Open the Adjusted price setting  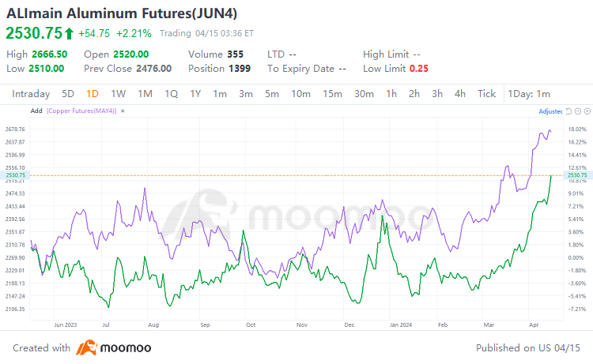pyautogui.click(x=550, y=111)
